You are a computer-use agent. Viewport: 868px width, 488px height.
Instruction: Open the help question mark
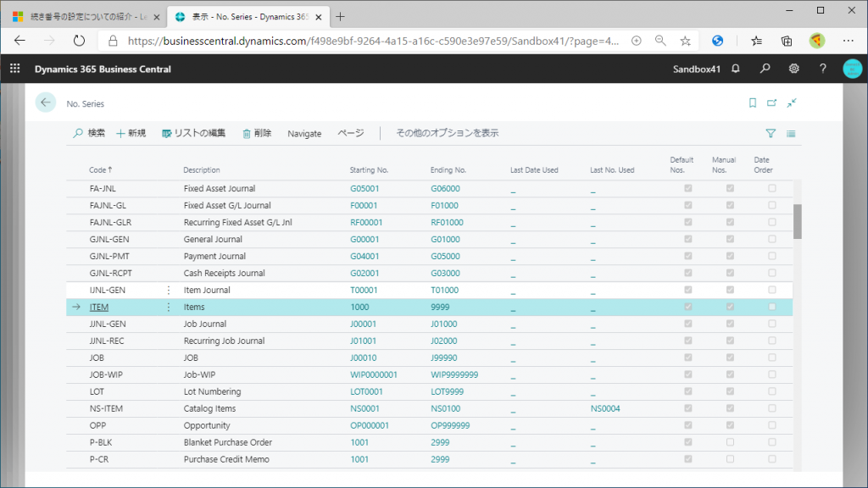pos(822,69)
